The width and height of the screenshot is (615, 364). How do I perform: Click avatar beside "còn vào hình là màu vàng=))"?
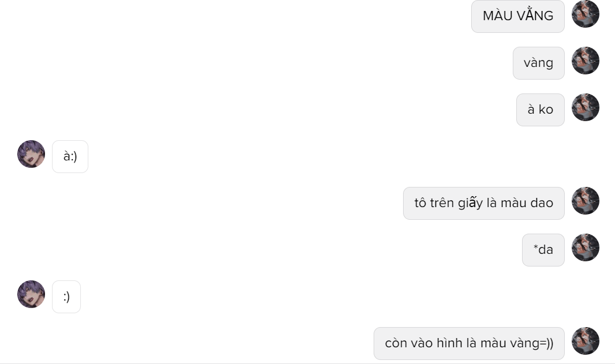585,341
